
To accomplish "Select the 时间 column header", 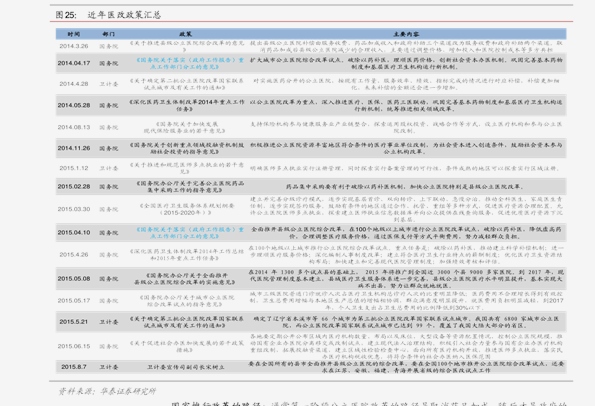I will [x=74, y=34].
